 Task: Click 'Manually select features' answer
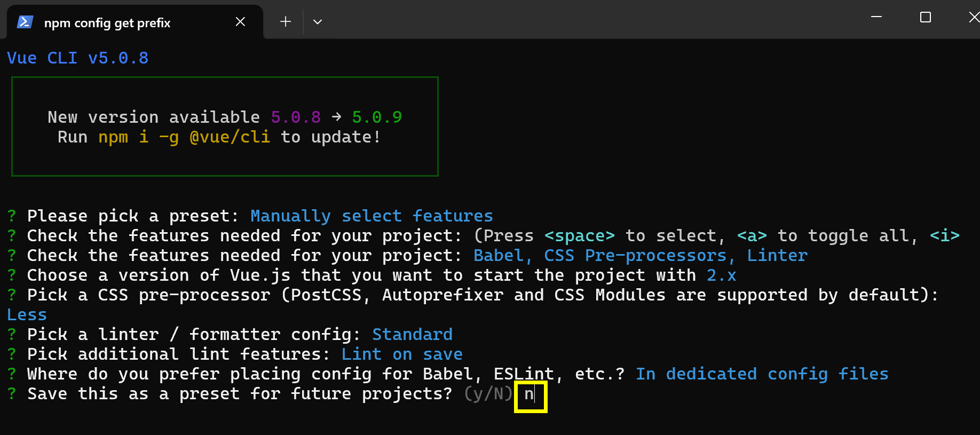tap(372, 216)
